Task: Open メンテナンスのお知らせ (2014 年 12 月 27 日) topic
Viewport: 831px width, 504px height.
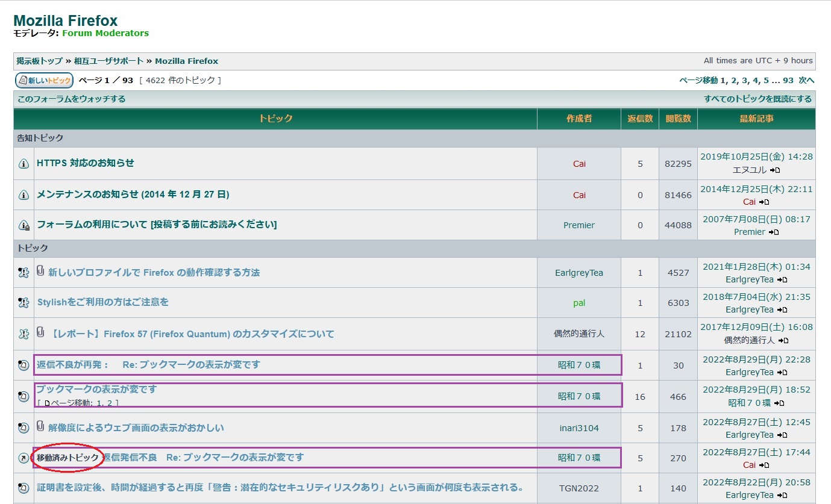Action: pyautogui.click(x=133, y=194)
